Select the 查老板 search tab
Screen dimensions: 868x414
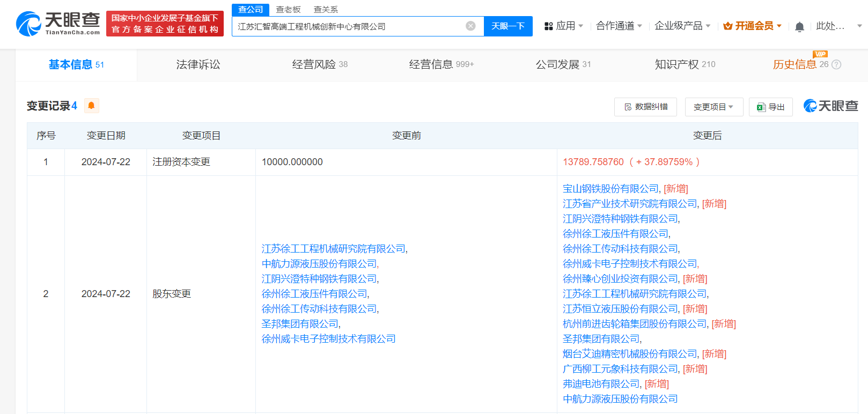click(x=288, y=10)
